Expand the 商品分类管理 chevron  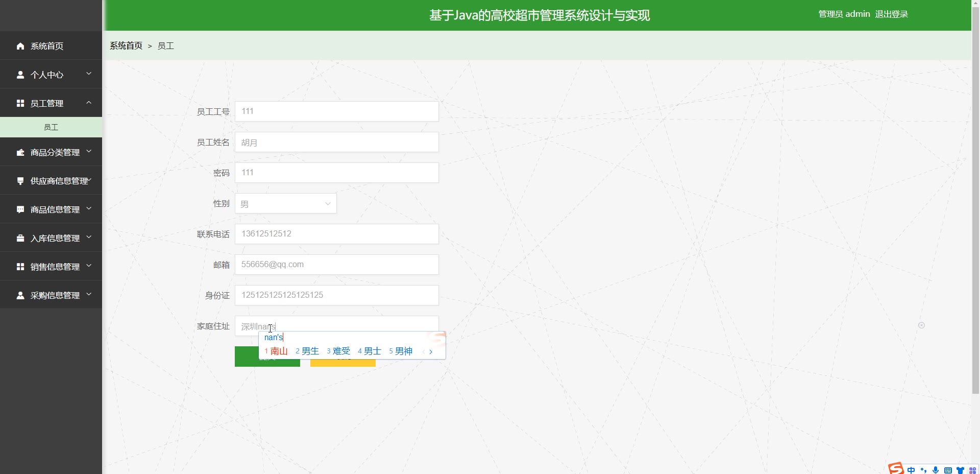[89, 152]
